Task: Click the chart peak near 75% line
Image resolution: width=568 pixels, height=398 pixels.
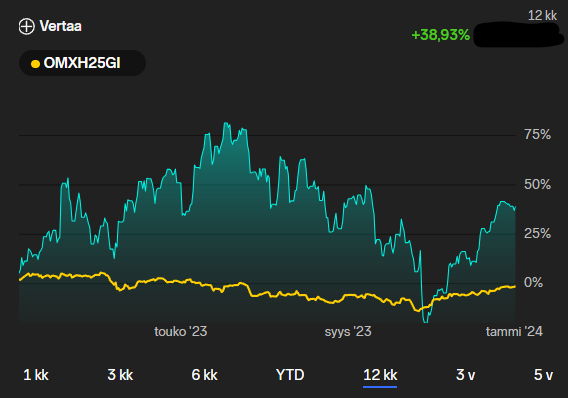Action: pyautogui.click(x=226, y=124)
